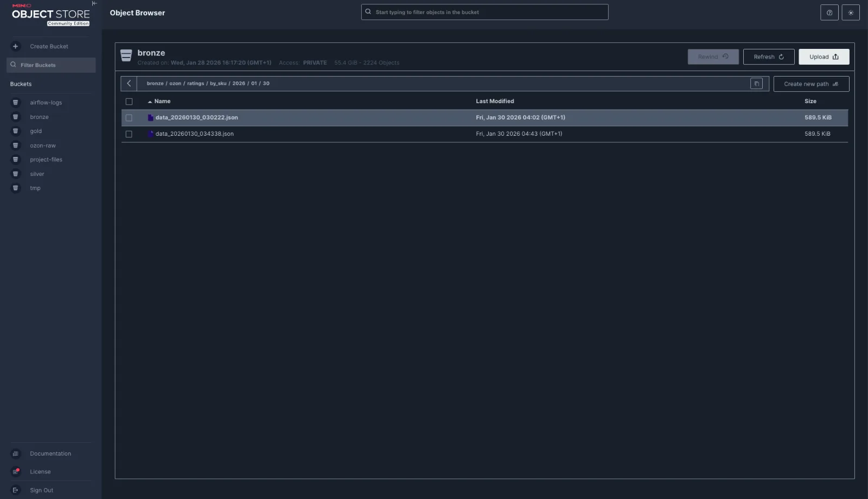Click 'ozon' in the breadcrumb path
The image size is (868, 499).
[x=175, y=84]
